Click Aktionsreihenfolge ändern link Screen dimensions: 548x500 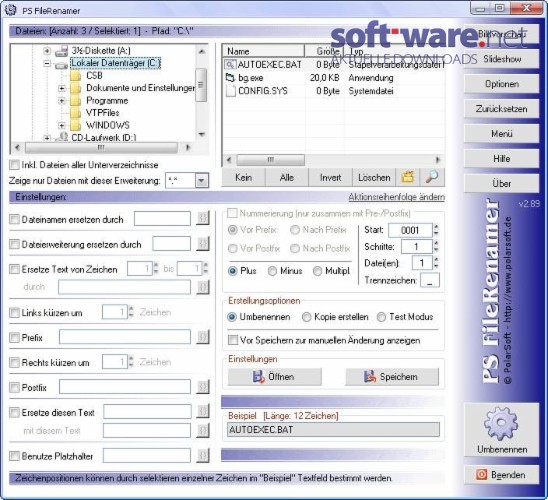396,197
